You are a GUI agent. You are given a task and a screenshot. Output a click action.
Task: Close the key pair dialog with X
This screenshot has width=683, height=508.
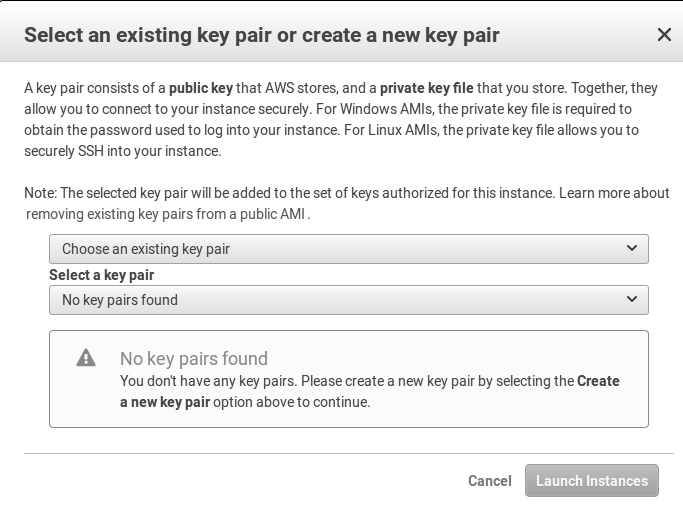pyautogui.click(x=664, y=35)
